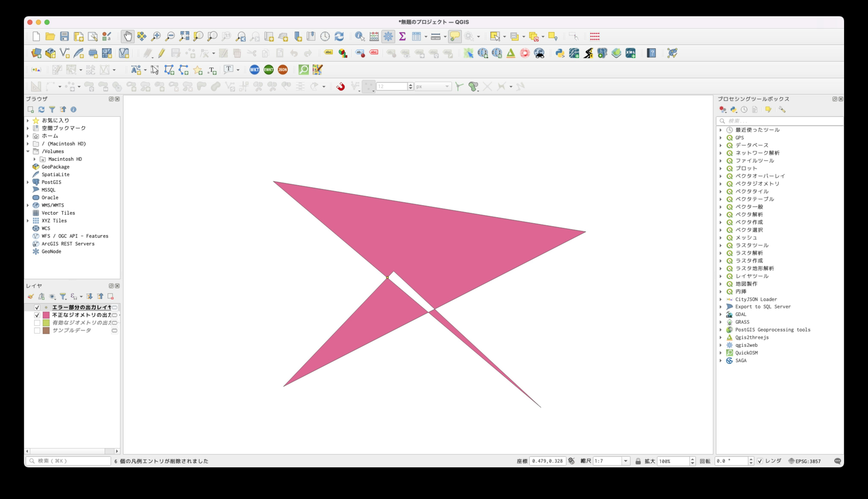Select the Pan Map hand tool
Viewport: 868px width, 499px height.
[128, 36]
